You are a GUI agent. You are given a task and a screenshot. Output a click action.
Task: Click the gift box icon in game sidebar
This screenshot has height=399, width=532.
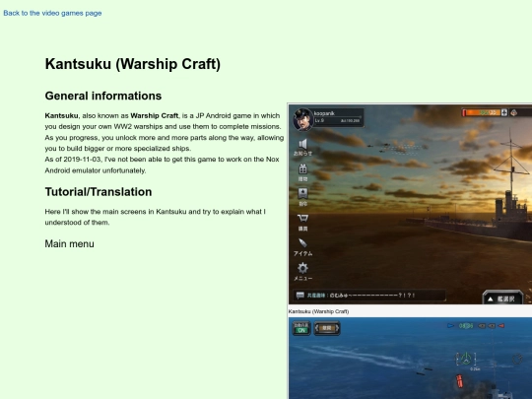(x=302, y=168)
